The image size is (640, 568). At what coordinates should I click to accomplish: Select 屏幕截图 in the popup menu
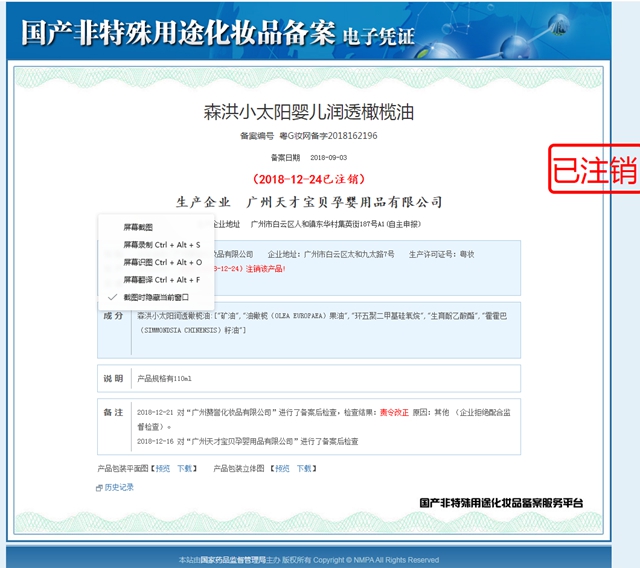tap(138, 227)
